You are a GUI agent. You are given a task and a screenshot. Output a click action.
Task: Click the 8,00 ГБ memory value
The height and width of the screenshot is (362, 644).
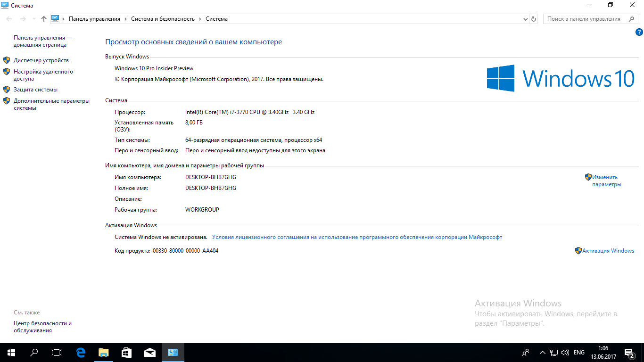click(194, 123)
